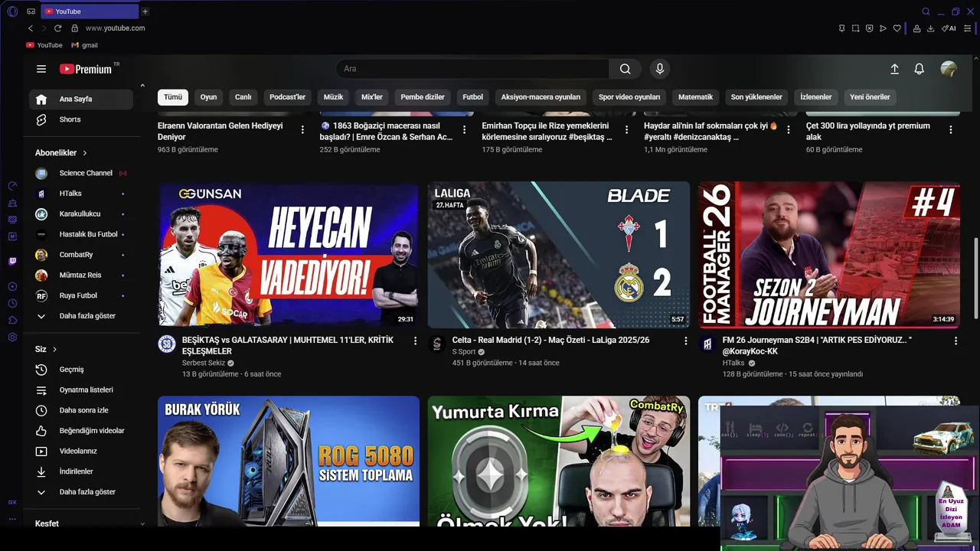Select the 'Futbol' filter chip

473,97
